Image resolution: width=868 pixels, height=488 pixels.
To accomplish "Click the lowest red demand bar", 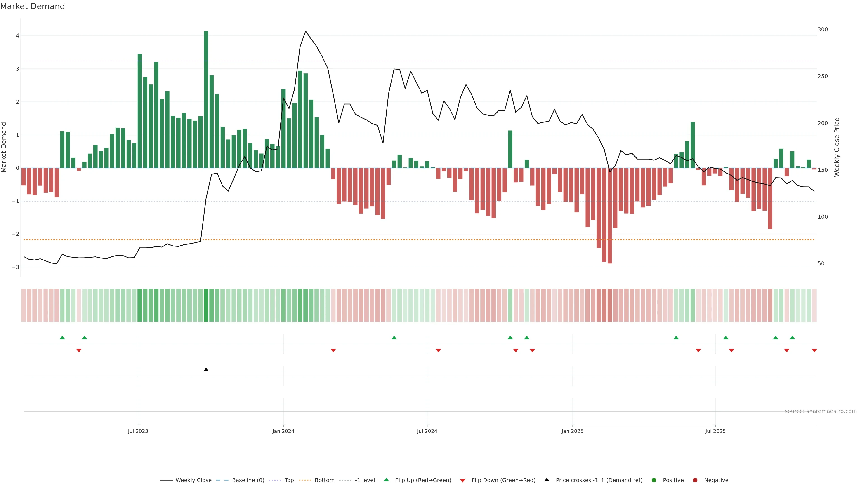I will [x=610, y=216].
